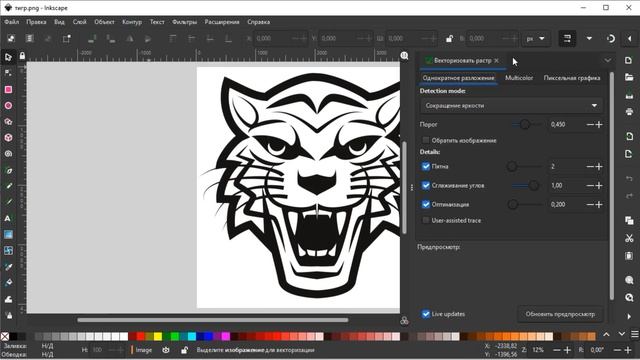The image size is (640, 360).
Task: Uncheck the Оптимизация checkbox
Action: pos(426,204)
